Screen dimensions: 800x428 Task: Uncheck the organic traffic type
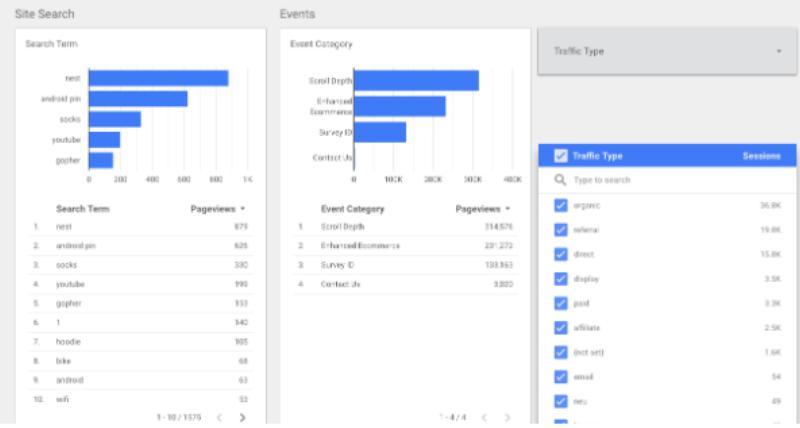(560, 206)
